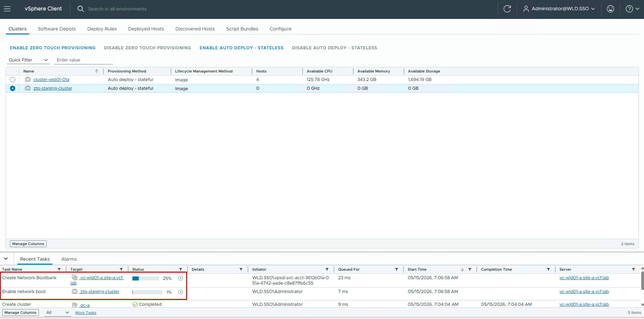Select the ztp-staging-cluster radio button
The height and width of the screenshot is (319, 644).
12,88
